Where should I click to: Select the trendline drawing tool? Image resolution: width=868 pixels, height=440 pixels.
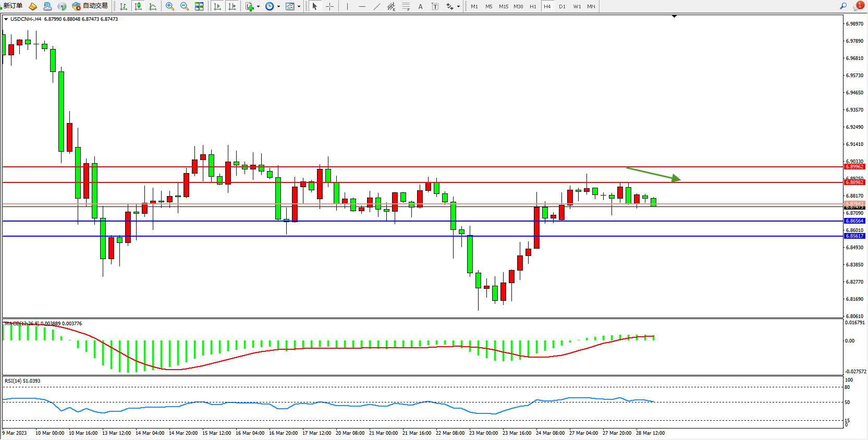click(377, 6)
